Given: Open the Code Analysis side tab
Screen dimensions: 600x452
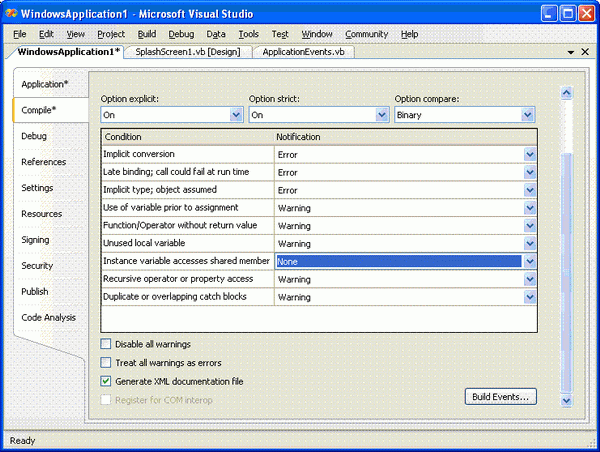Looking at the screenshot, I should point(49,317).
